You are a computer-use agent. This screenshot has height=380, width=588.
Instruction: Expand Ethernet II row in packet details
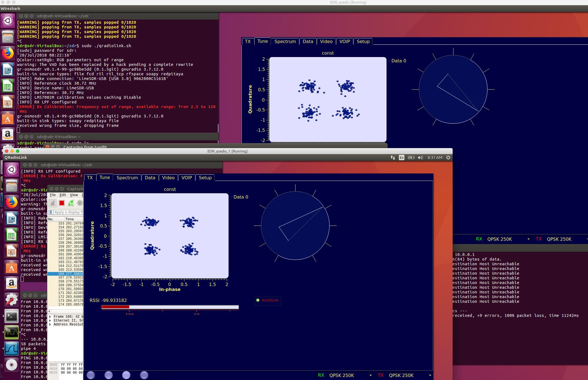pos(50,320)
